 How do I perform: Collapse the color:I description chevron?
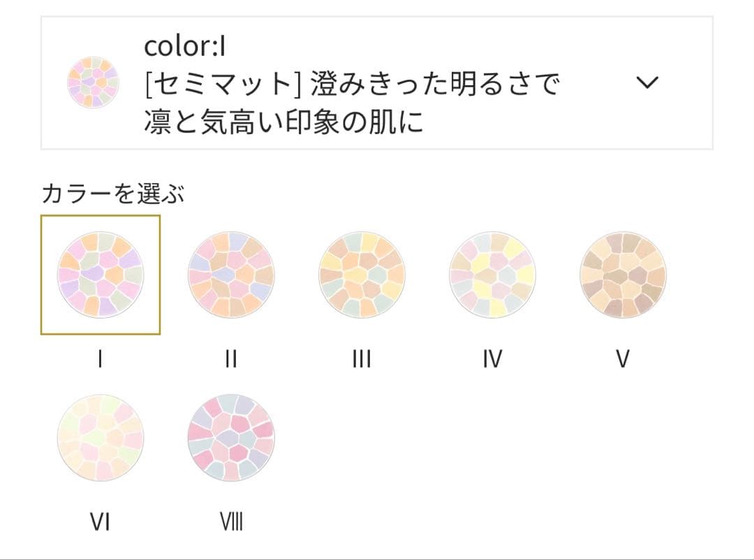click(x=648, y=82)
